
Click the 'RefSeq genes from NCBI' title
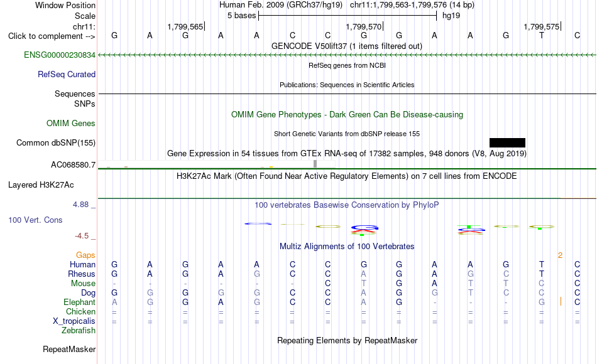pos(347,65)
